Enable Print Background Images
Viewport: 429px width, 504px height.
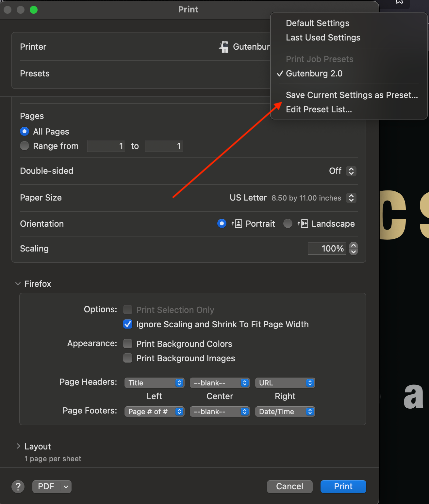127,358
